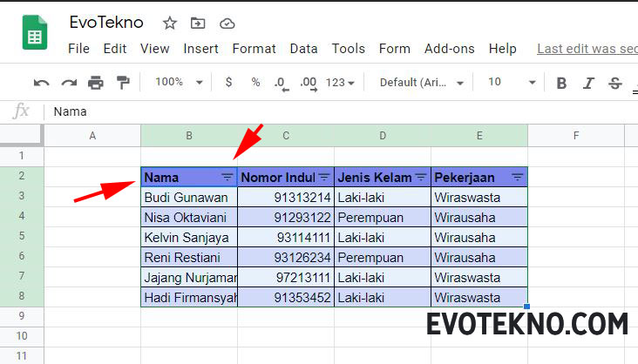Click the Redo arrow
The width and height of the screenshot is (638, 364).
69,83
